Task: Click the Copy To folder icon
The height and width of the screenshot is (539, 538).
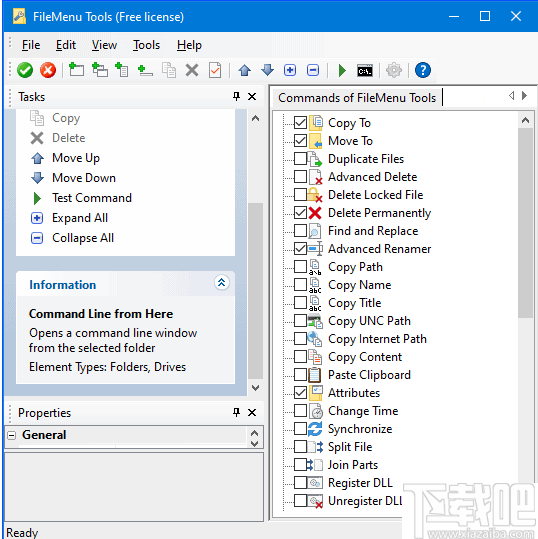Action: click(x=316, y=123)
